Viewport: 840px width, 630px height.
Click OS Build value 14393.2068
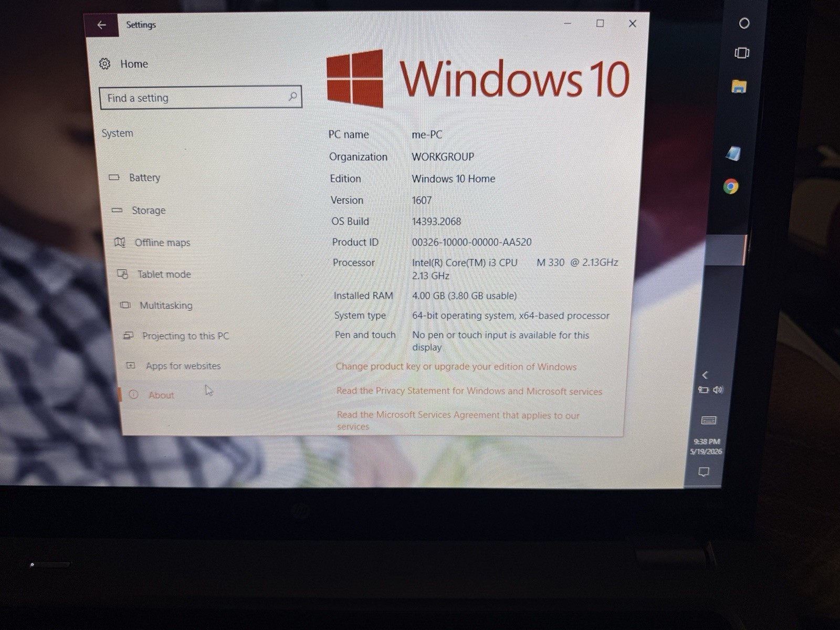(x=436, y=221)
